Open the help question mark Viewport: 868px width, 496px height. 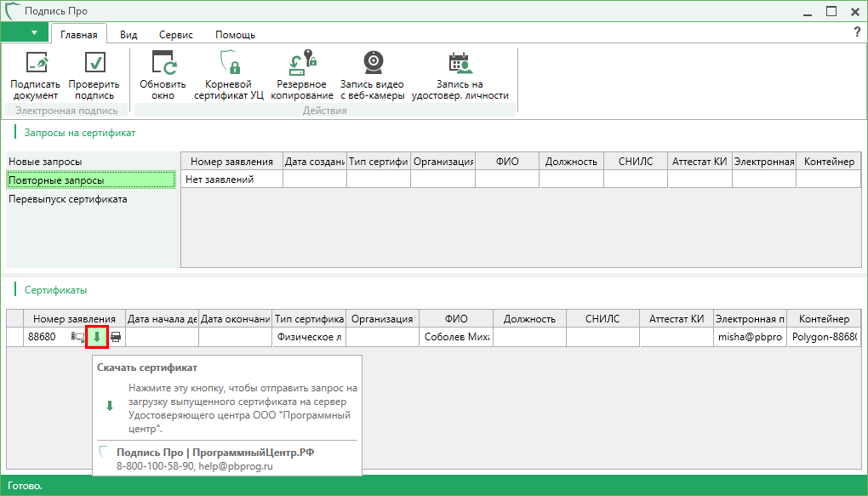pyautogui.click(x=857, y=32)
